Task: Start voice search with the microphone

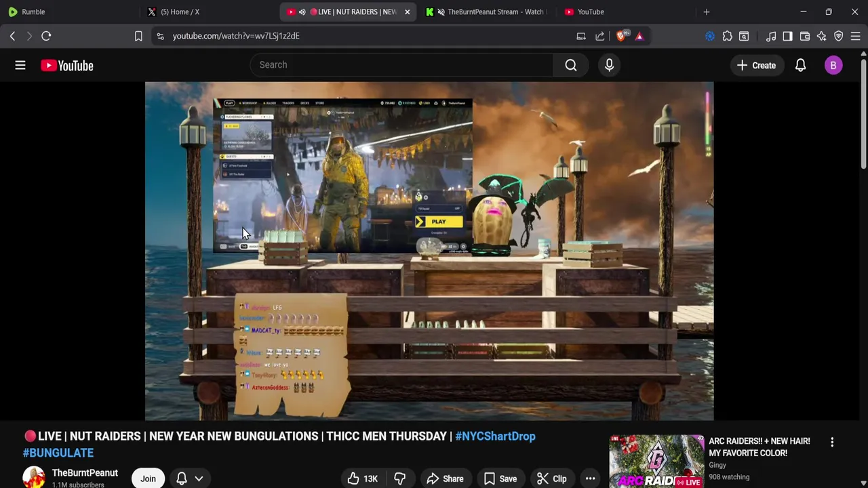Action: coord(609,65)
